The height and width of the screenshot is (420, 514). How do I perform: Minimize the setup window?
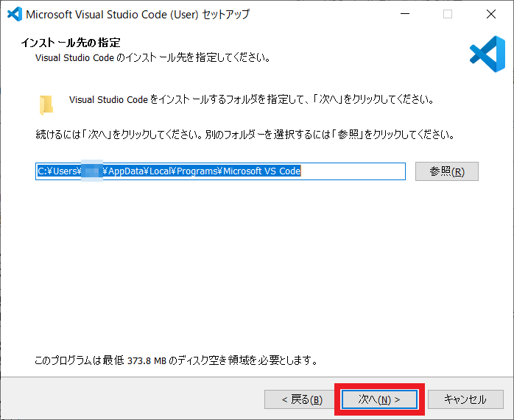click(x=405, y=14)
